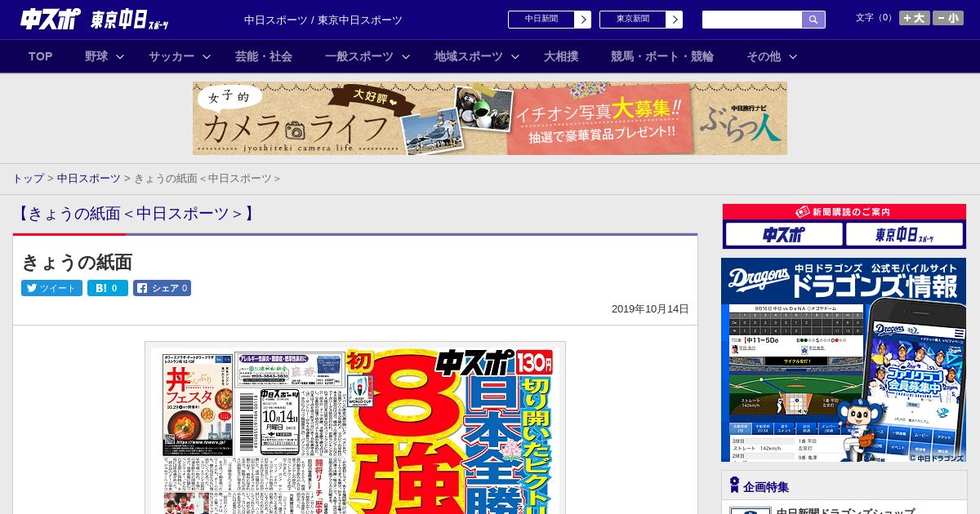This screenshot has height=514, width=980.
Task: Open the 野球 menu
Action: [96, 56]
